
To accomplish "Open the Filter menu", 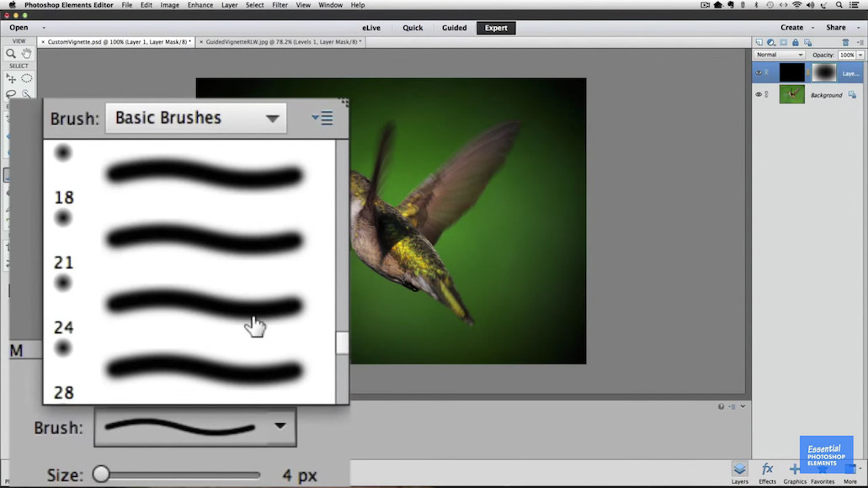I will [x=280, y=5].
